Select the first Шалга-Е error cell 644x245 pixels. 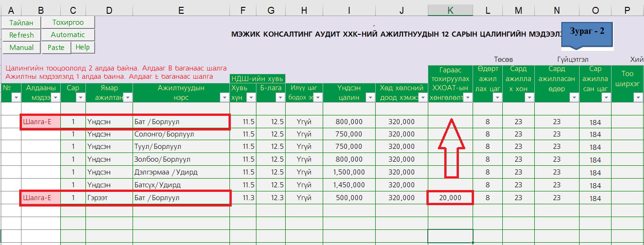tap(41, 122)
